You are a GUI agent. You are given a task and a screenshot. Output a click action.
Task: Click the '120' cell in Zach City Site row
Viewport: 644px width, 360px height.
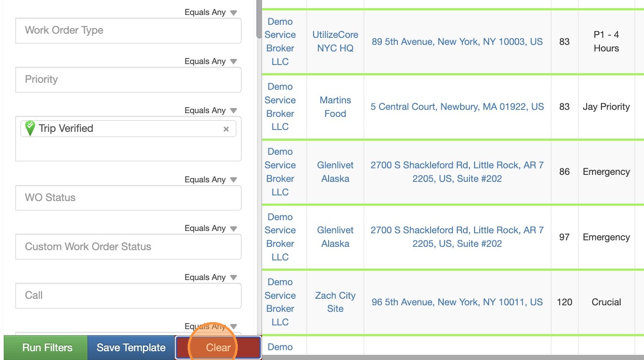coord(564,302)
